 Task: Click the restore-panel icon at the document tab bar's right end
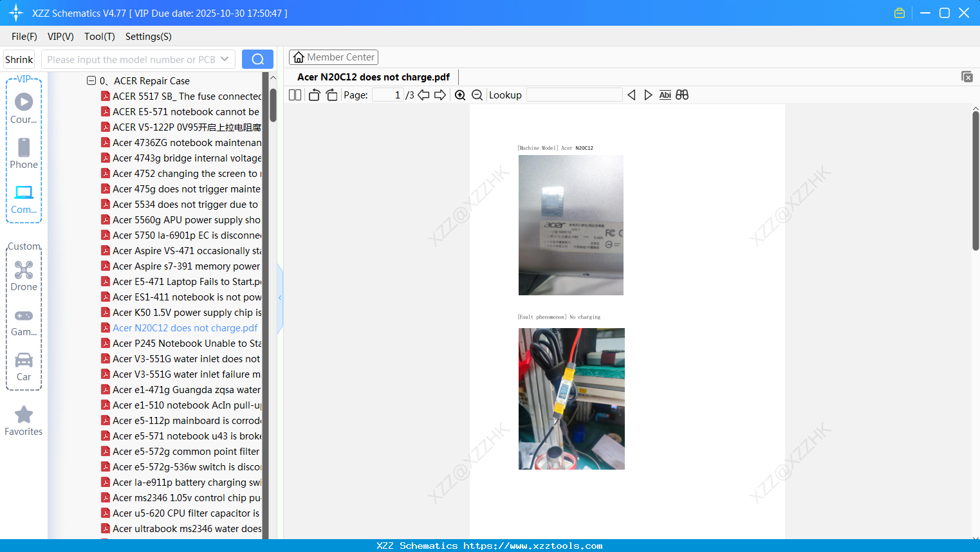(967, 77)
